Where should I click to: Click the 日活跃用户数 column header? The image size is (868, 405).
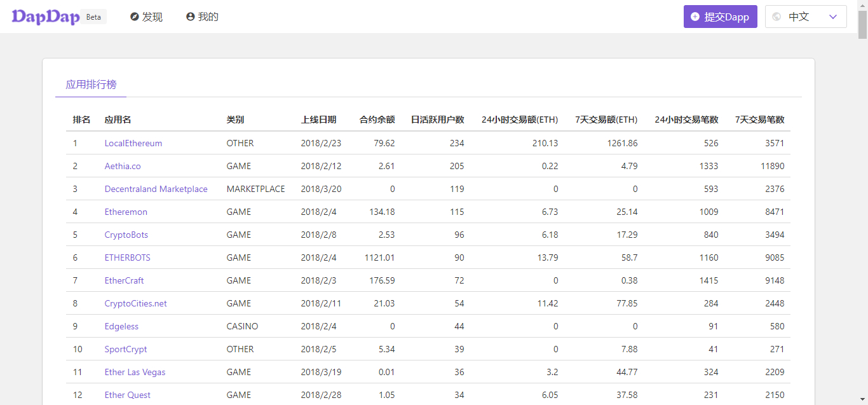[x=437, y=120]
